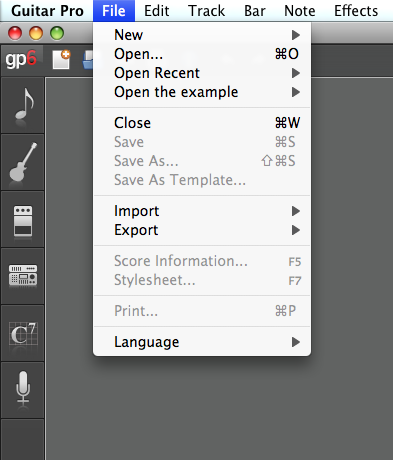Open the Edit menu

(x=156, y=11)
